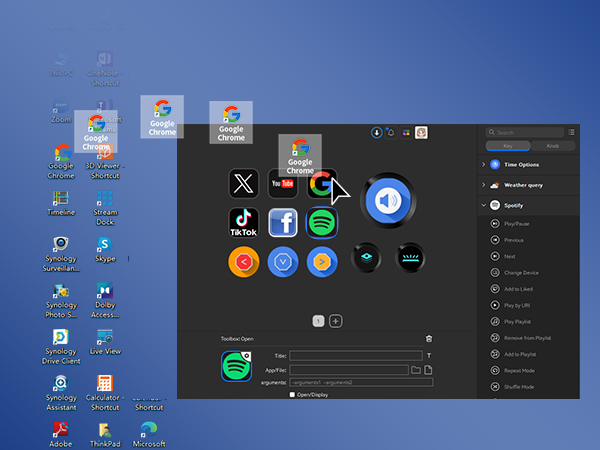The width and height of the screenshot is (600, 450).
Task: Click the TikTok key icon
Action: tap(244, 222)
